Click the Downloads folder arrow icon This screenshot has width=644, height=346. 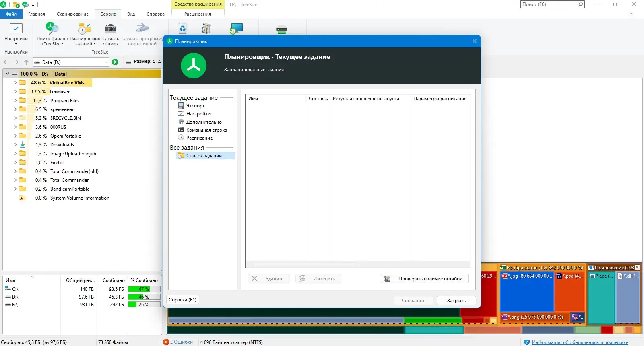click(x=23, y=145)
